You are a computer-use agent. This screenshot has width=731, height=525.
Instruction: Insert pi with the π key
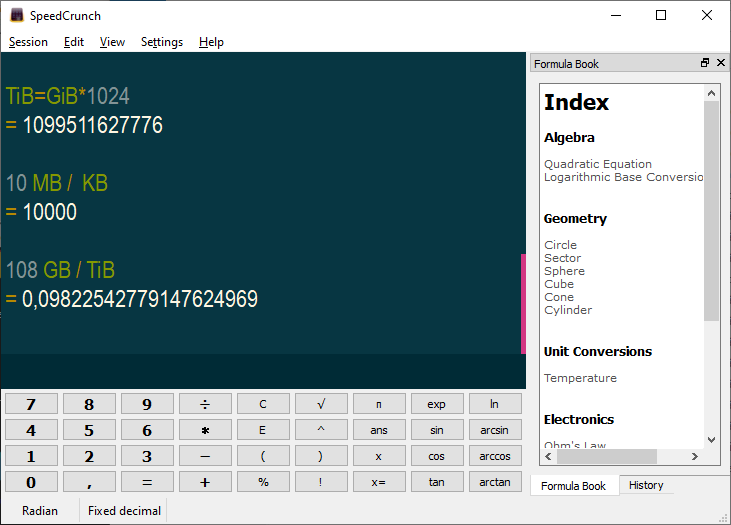click(x=379, y=404)
